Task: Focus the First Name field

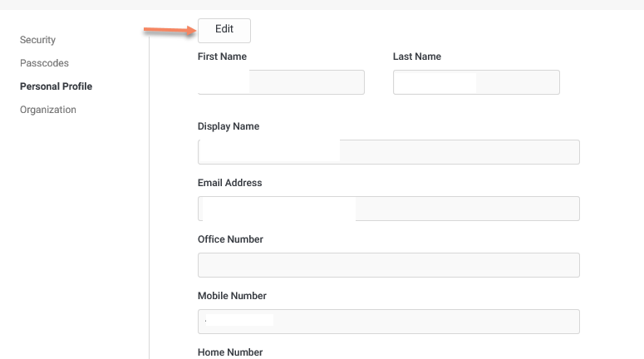Action: pyautogui.click(x=306, y=82)
